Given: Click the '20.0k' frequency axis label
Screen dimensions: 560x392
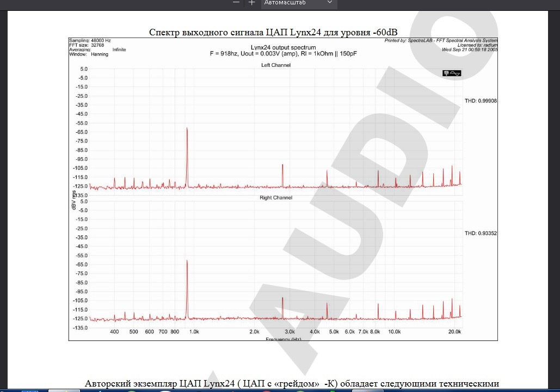Looking at the screenshot, I should 454,332.
